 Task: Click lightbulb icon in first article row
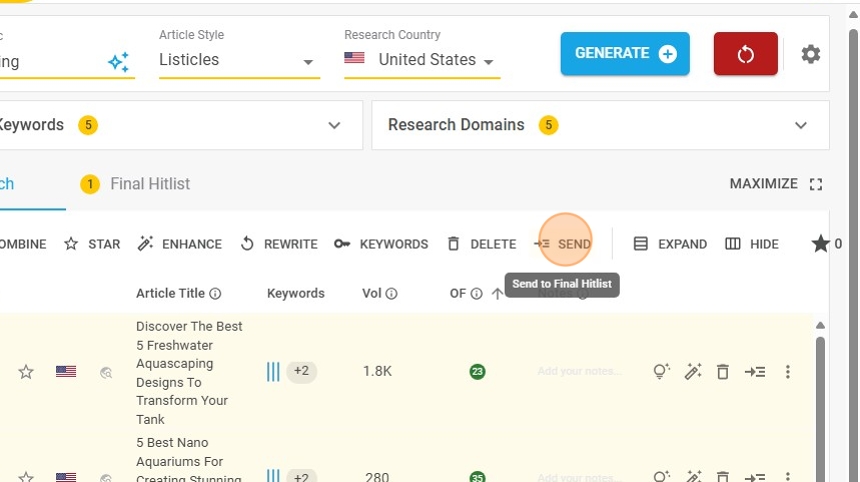click(x=660, y=372)
